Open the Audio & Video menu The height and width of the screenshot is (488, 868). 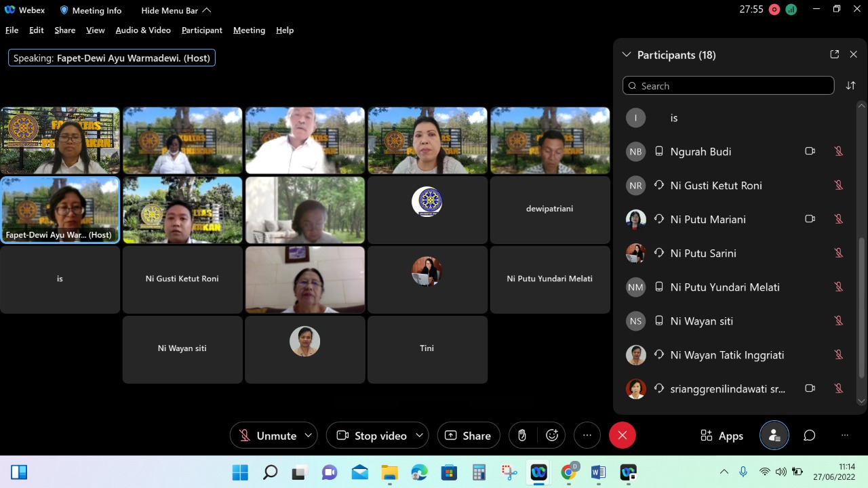tap(143, 30)
